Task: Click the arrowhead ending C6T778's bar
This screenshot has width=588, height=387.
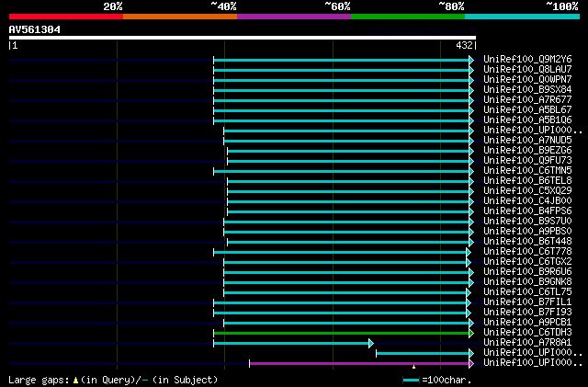Action: (469, 252)
